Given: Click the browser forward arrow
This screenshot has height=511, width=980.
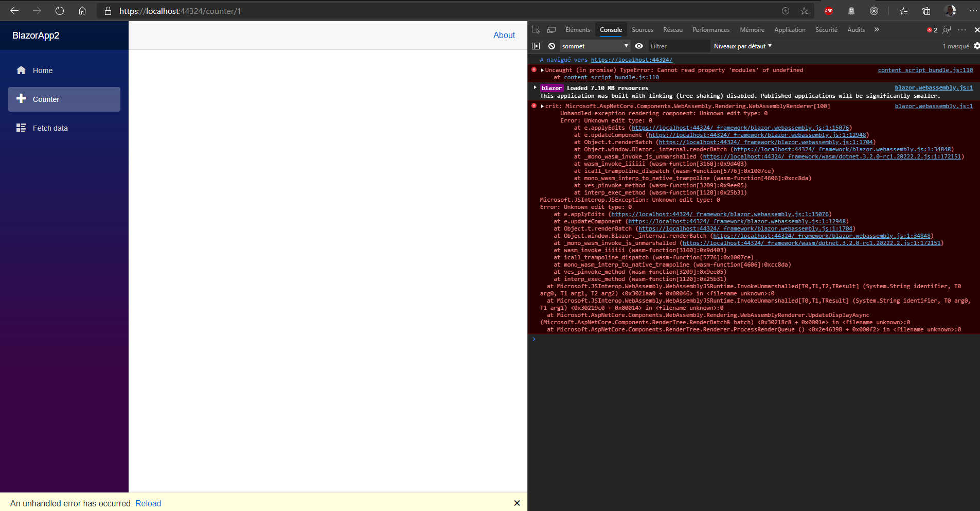Looking at the screenshot, I should pyautogui.click(x=37, y=11).
